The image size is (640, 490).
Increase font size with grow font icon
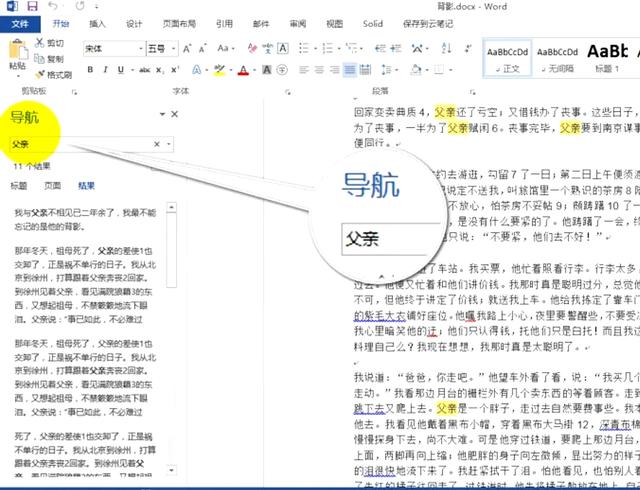[x=187, y=49]
